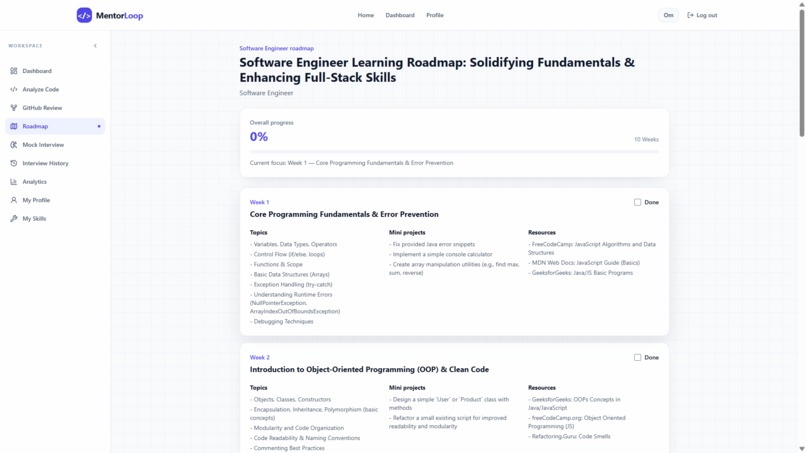Click Implement a simple console calculator item
Viewport: 806px width, 453px height.
(x=441, y=255)
